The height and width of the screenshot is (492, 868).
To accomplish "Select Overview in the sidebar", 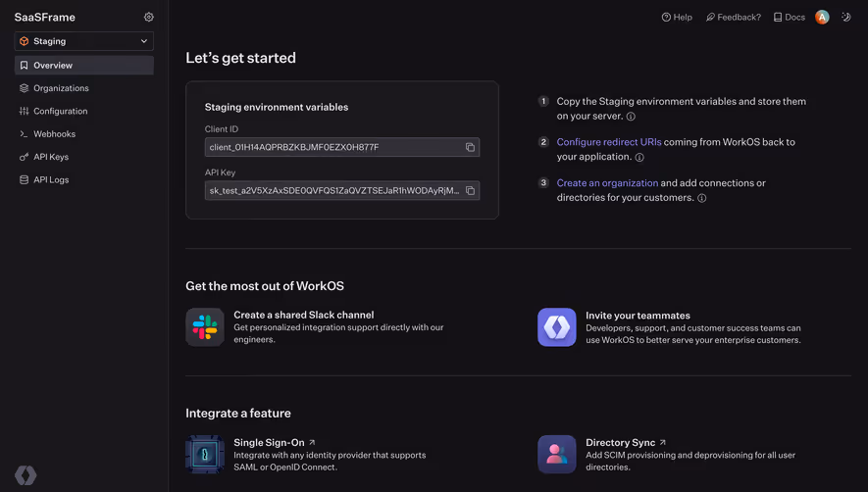I will [x=83, y=66].
